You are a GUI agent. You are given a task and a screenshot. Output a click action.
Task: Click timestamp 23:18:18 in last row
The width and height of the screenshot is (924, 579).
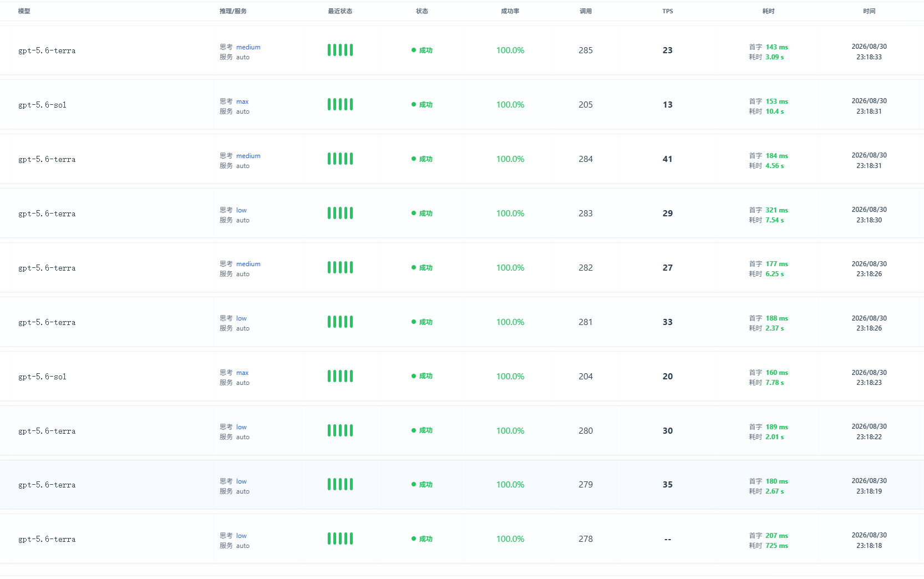(869, 546)
